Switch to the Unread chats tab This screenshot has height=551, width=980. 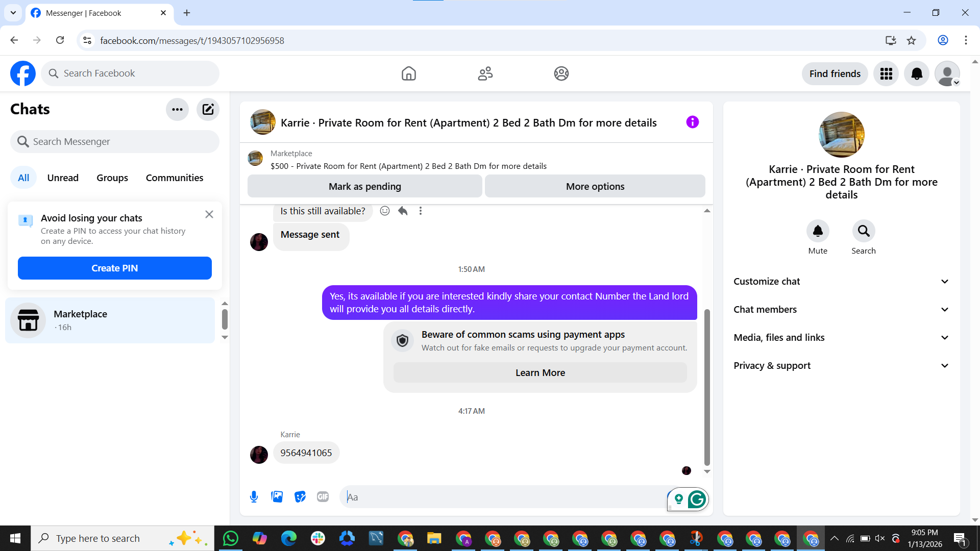(63, 178)
